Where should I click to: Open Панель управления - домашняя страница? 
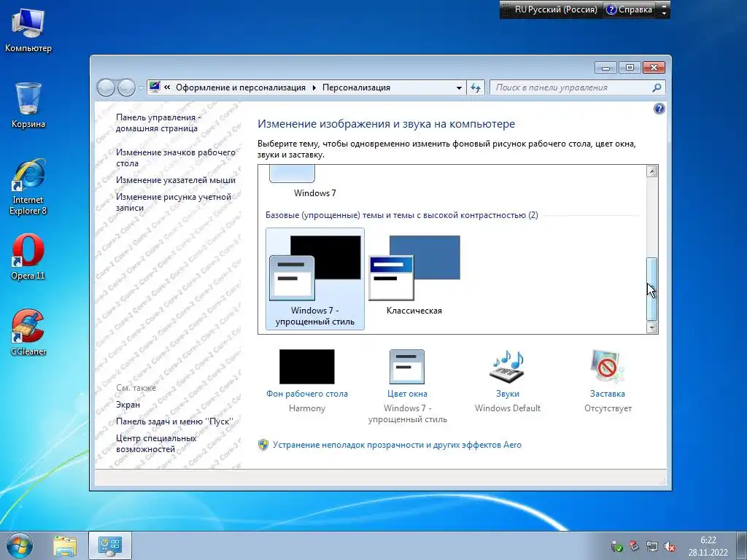[158, 122]
